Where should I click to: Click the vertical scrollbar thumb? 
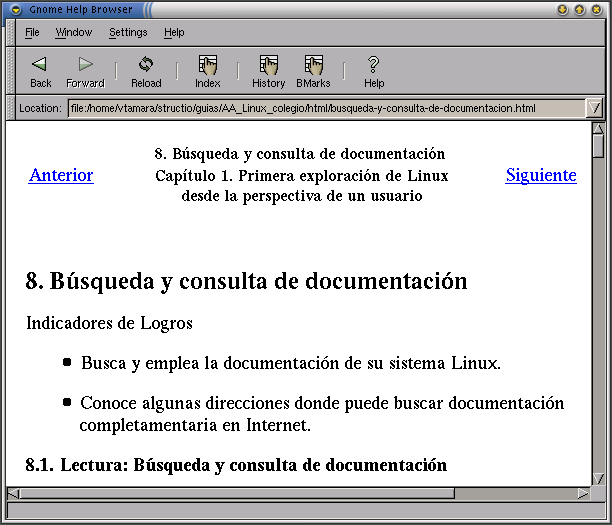click(x=598, y=146)
